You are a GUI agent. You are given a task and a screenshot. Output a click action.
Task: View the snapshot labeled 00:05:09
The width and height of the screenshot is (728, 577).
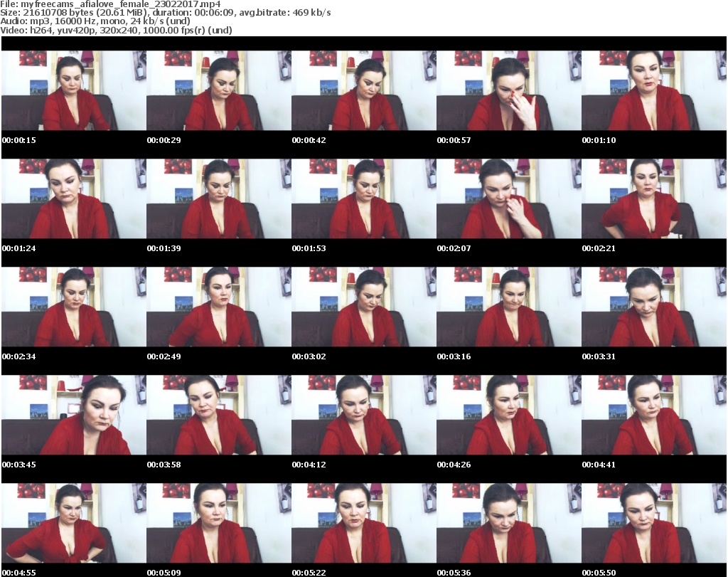219,524
